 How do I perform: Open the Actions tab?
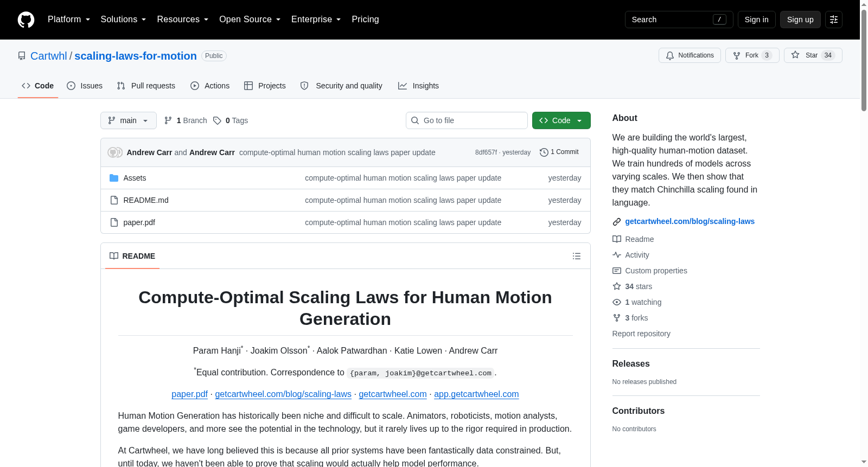210,86
